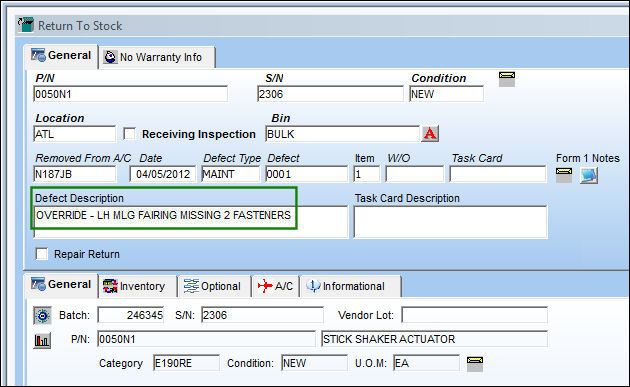
Task: Click the Date field showing 04/05/2012
Action: coord(163,174)
